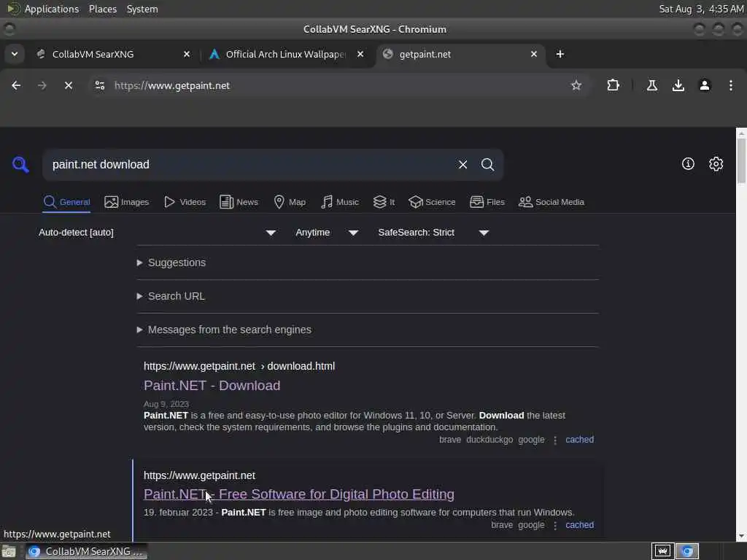Open the tab search chevron button
This screenshot has height=560, width=747.
15,54
